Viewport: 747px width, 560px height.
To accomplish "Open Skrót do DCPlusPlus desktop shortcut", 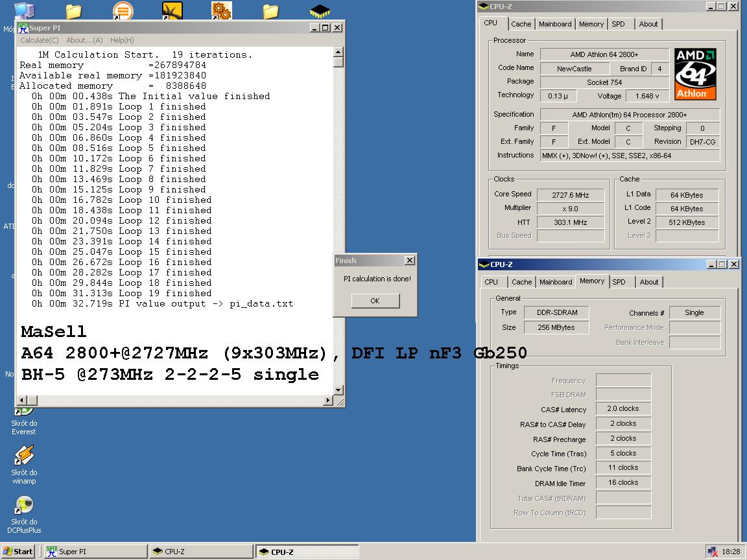I will click(x=24, y=514).
